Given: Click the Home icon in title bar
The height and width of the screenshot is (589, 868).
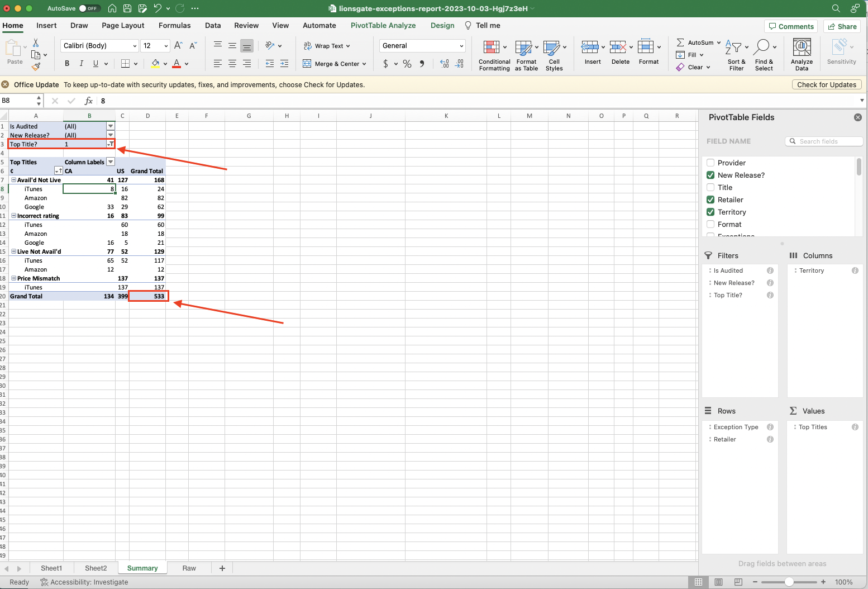Looking at the screenshot, I should coord(112,8).
